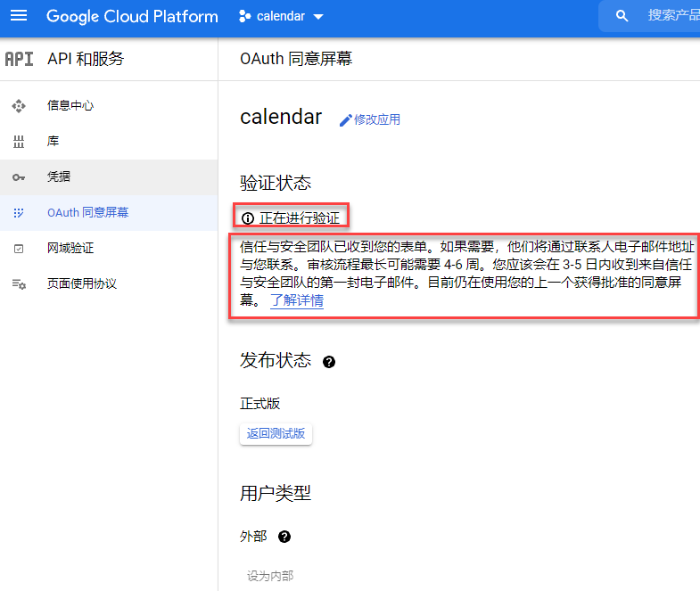The width and height of the screenshot is (700, 591).
Task: Click the 凭据 key icon
Action: pos(19,177)
